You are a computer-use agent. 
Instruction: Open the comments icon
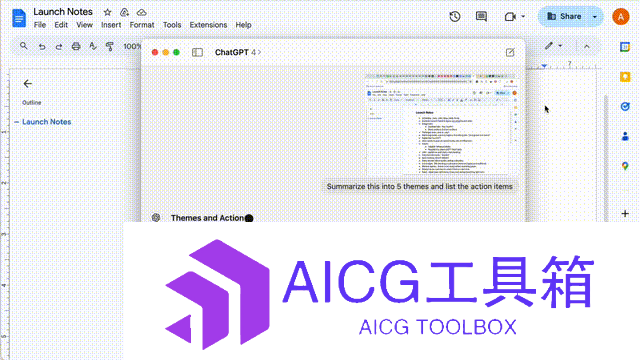(481, 17)
